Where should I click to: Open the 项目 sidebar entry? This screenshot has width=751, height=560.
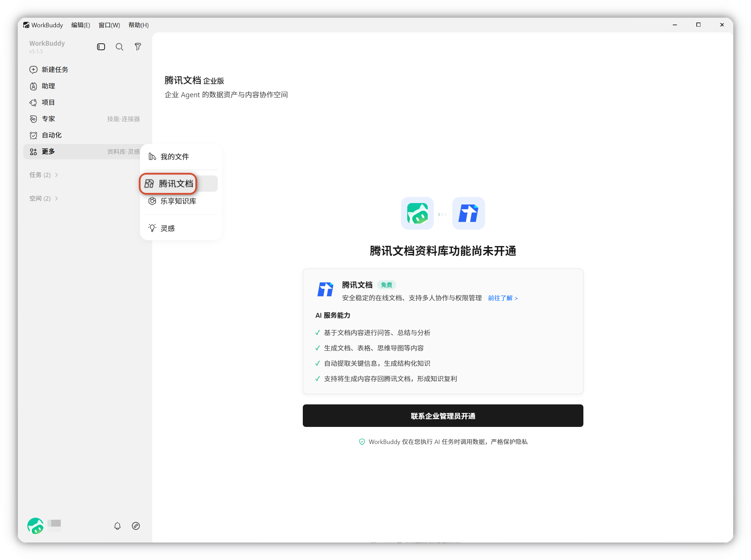(85, 102)
